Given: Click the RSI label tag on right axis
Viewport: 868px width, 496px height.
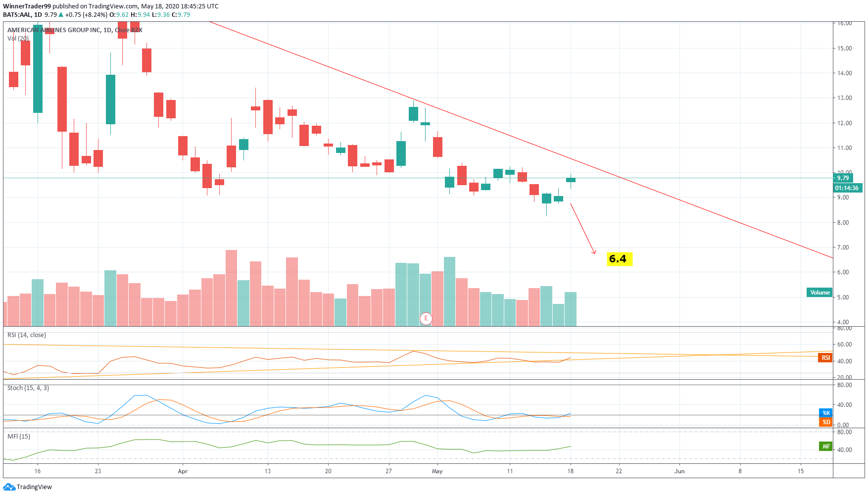Looking at the screenshot, I should (825, 358).
